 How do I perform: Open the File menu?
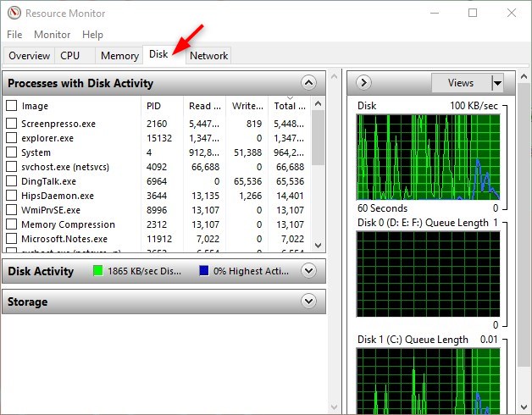[14, 35]
